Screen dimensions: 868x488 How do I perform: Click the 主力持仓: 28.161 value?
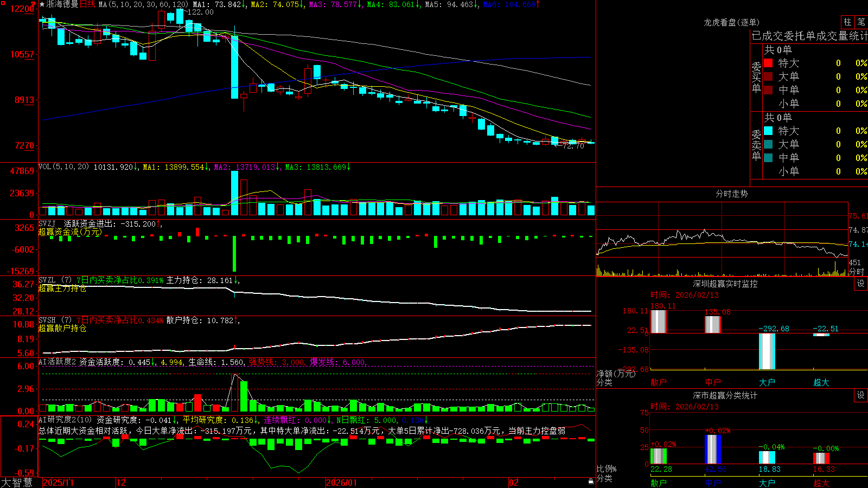[200, 280]
